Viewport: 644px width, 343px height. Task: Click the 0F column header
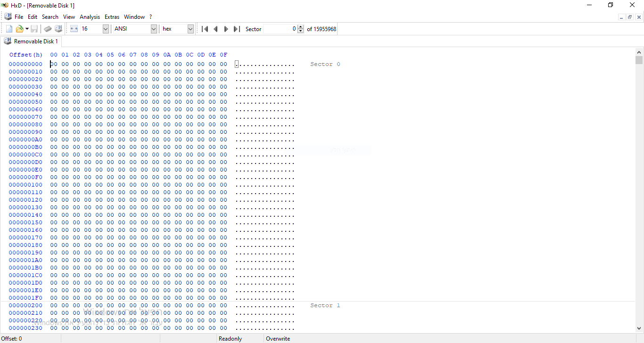223,55
